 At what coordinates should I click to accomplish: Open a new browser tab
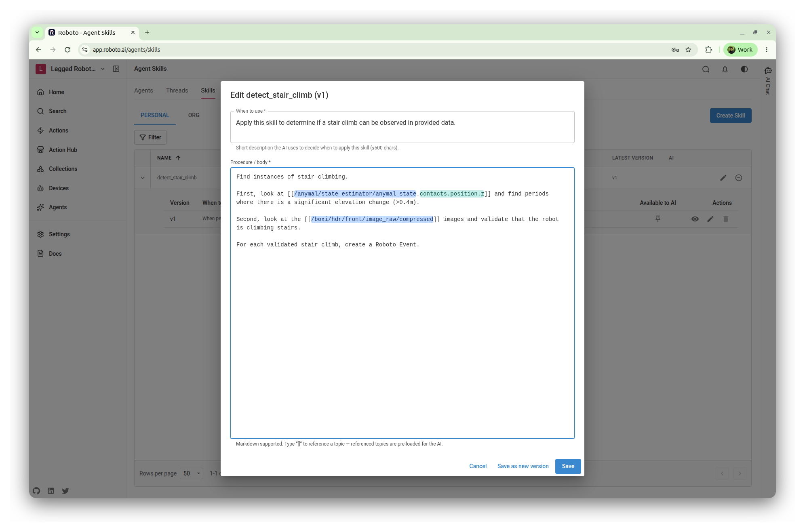click(x=147, y=32)
